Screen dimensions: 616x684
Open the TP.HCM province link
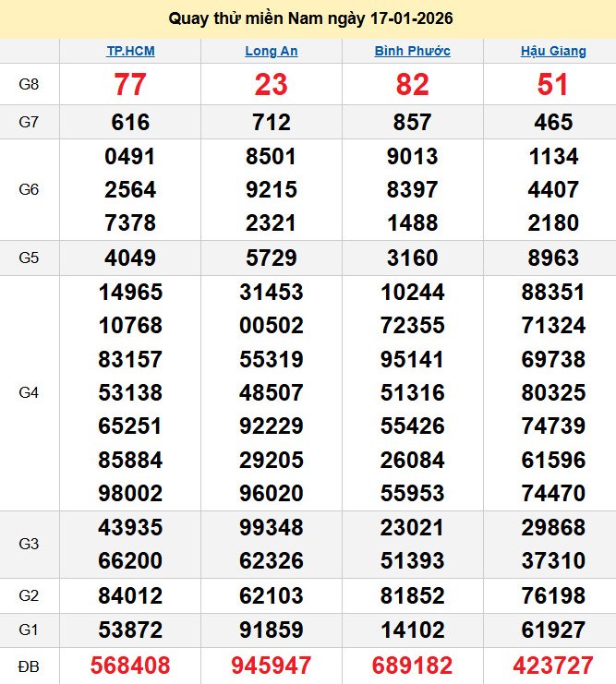tap(130, 51)
